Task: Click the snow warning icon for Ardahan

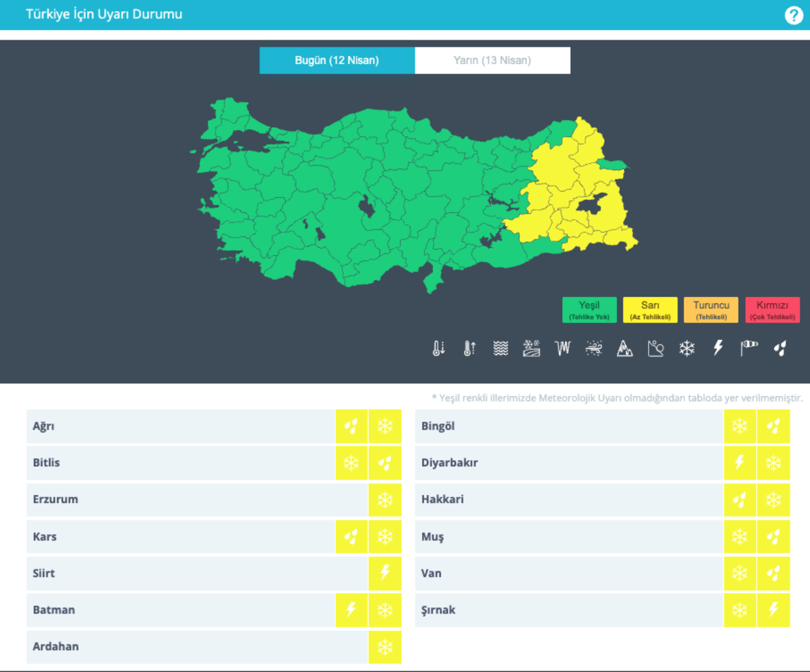Action: 385,647
